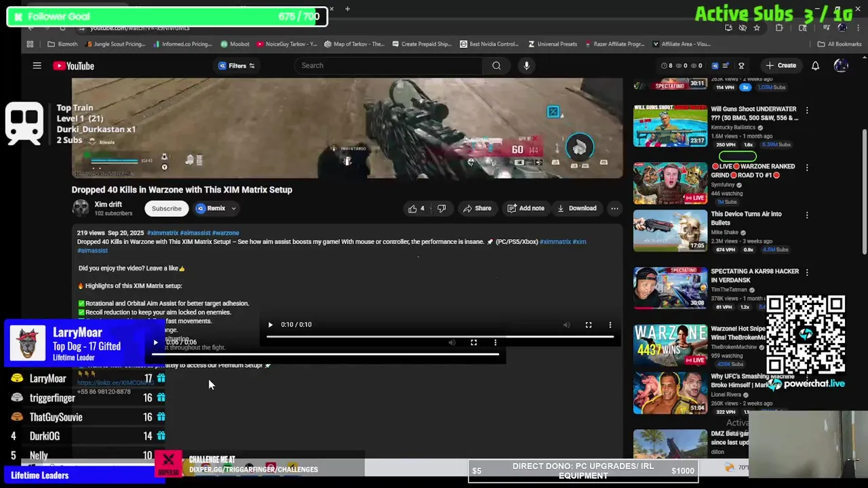Open the YouTube hamburger guide menu

37,66
